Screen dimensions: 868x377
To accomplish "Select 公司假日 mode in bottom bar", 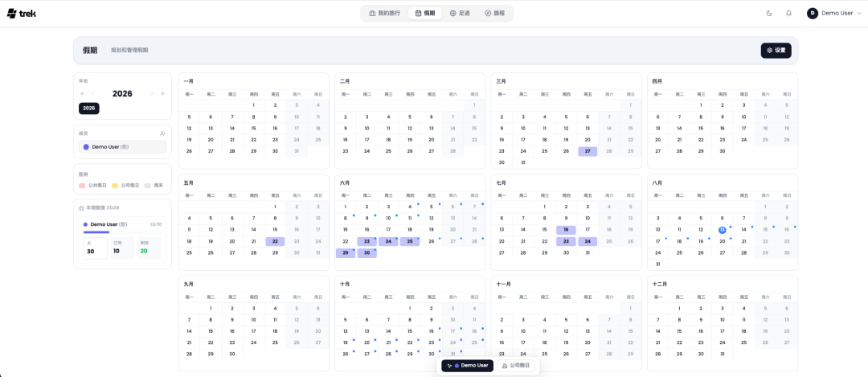I will point(516,366).
